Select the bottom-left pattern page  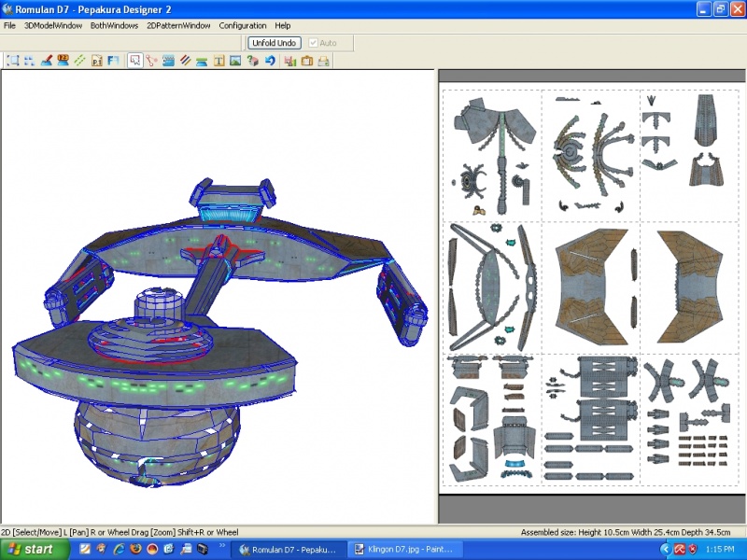(493, 419)
